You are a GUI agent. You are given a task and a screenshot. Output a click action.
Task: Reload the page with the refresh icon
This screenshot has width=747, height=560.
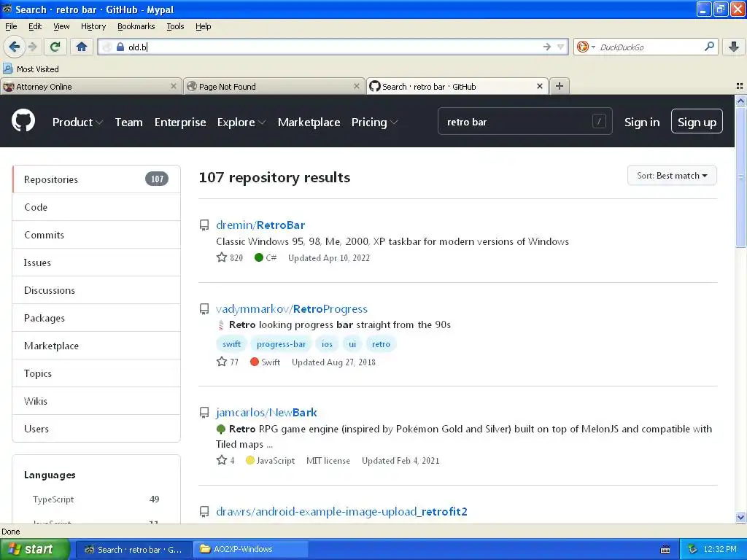55,47
